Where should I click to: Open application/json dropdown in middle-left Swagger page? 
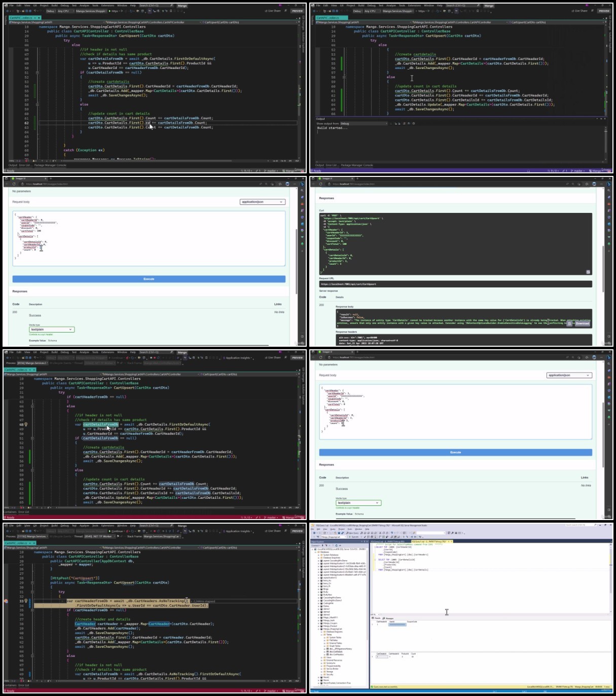[x=263, y=202]
